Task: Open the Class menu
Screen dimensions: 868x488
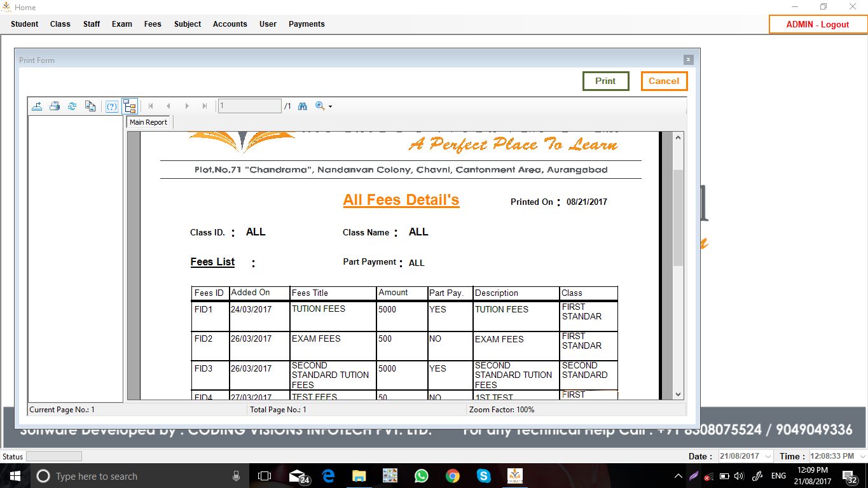Action: (60, 24)
